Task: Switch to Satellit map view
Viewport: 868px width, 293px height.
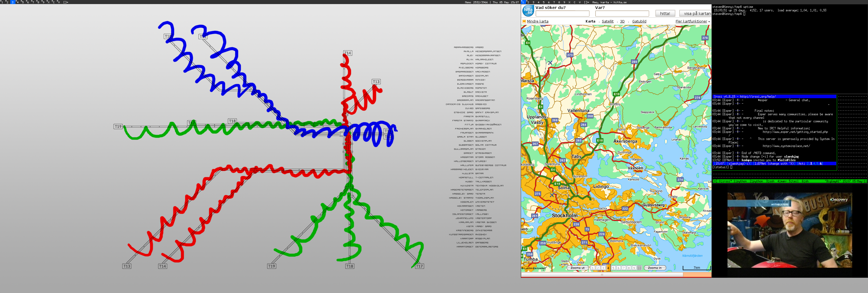Action: click(608, 22)
